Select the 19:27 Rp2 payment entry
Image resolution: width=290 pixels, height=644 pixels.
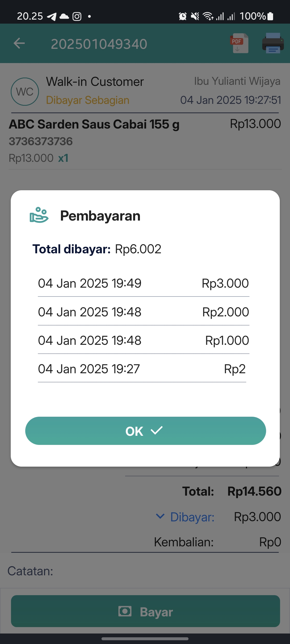point(142,369)
